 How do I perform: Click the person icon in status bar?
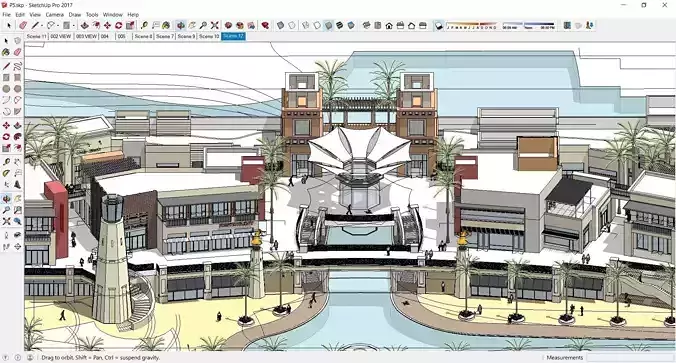click(30, 357)
